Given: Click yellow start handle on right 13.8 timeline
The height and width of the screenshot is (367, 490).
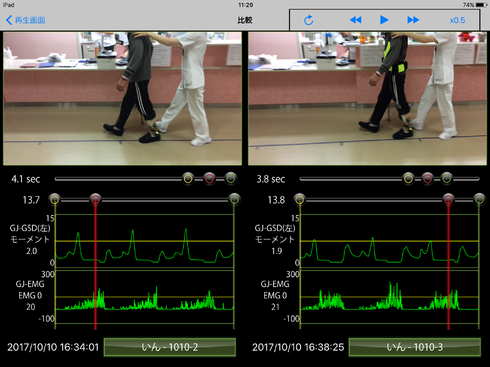Looking at the screenshot, I should [300, 200].
